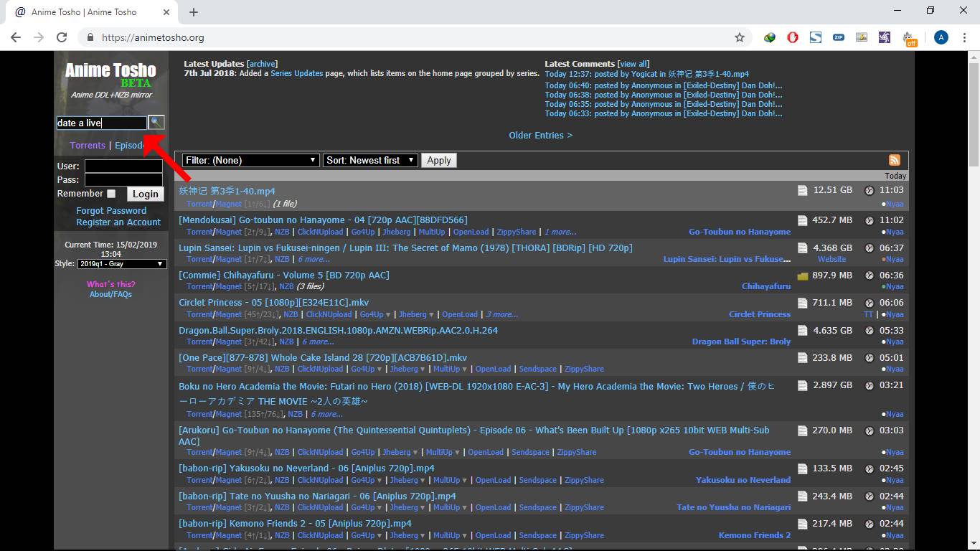Open the Forgot Password link

pos(111,211)
